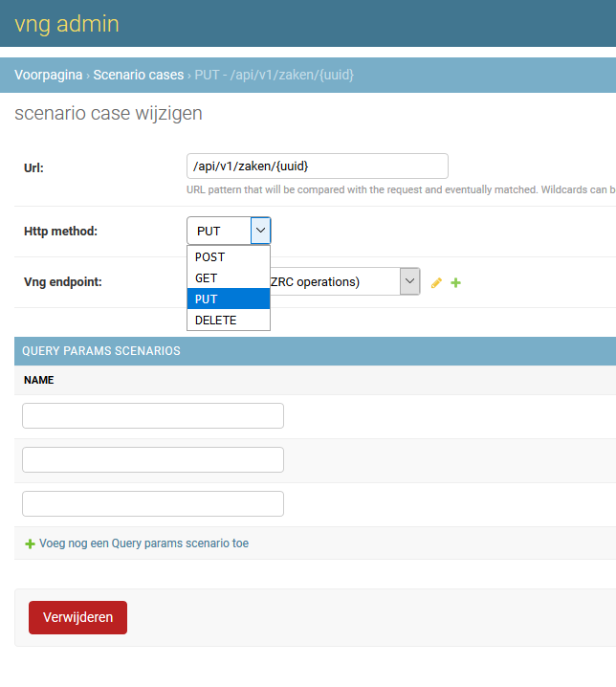The width and height of the screenshot is (616, 687).
Task: Click the vng admin site title
Action: 67,24
